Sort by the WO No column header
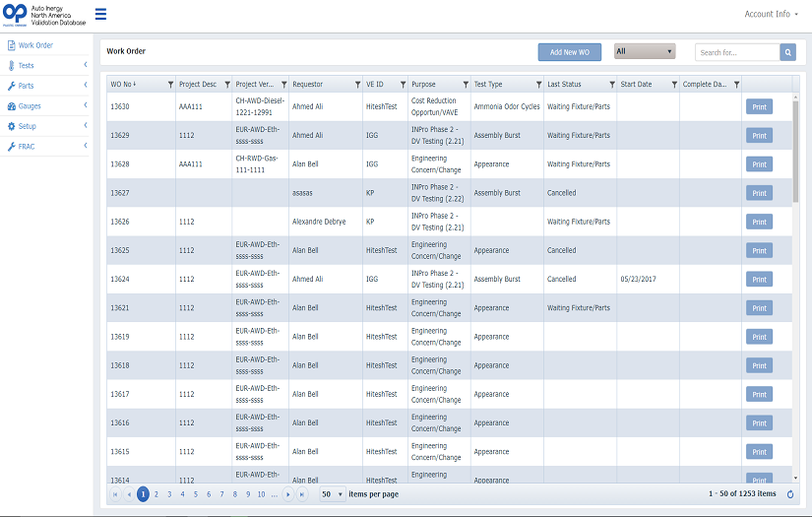The height and width of the screenshot is (517, 812). coord(123,85)
